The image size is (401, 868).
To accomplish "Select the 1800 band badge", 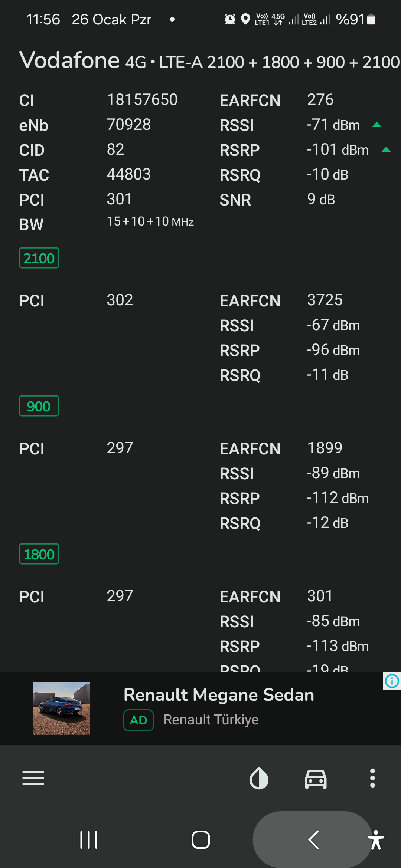I will pos(39,554).
